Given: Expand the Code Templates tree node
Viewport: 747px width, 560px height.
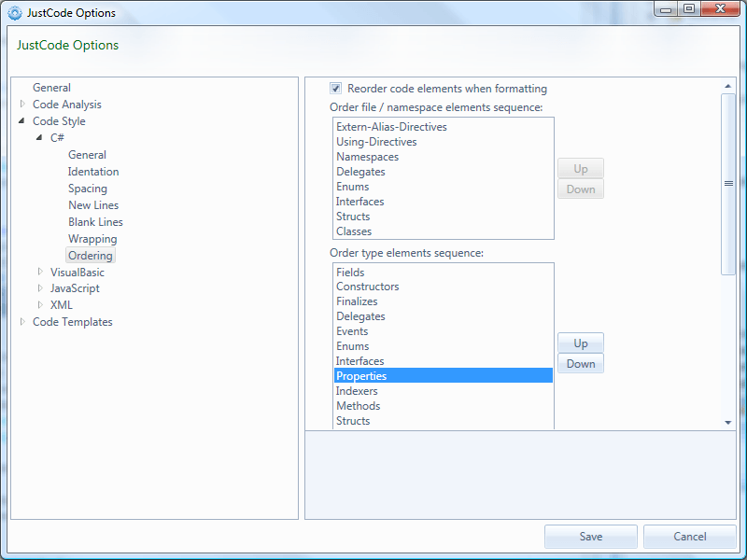Looking at the screenshot, I should tap(22, 322).
